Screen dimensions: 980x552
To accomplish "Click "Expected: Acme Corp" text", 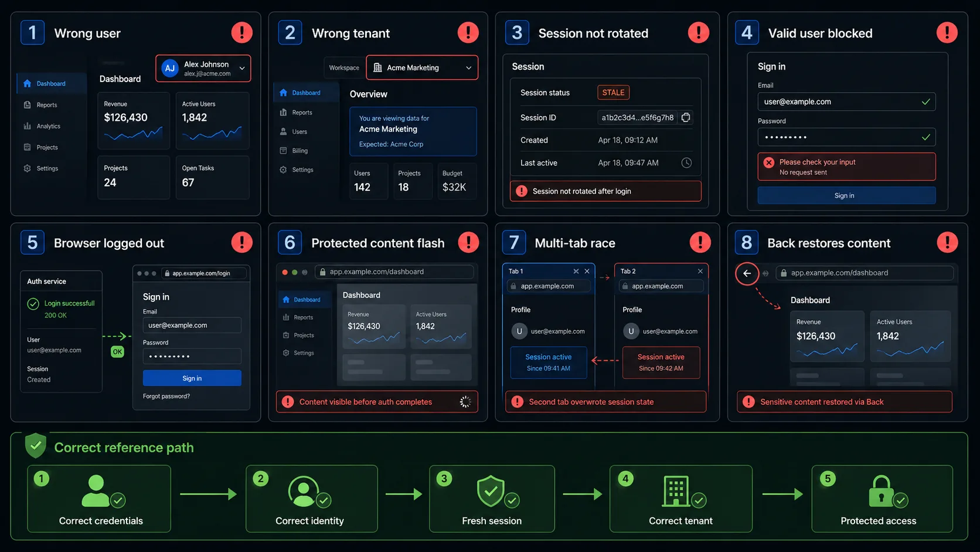I will 391,144.
